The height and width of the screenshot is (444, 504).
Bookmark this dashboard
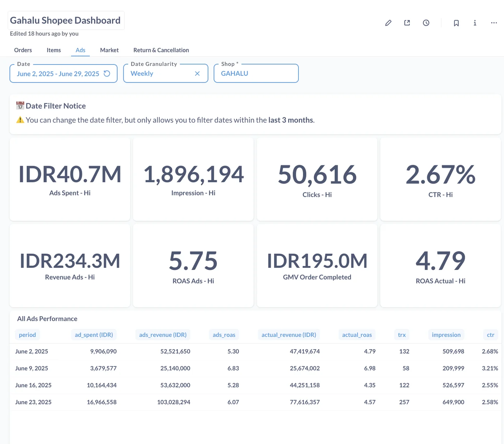pos(456,23)
